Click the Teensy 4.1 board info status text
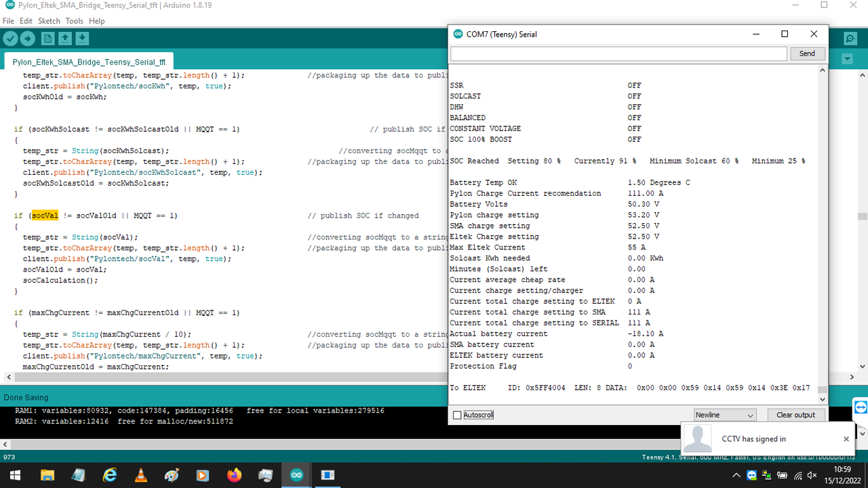The image size is (868, 488). 750,457
